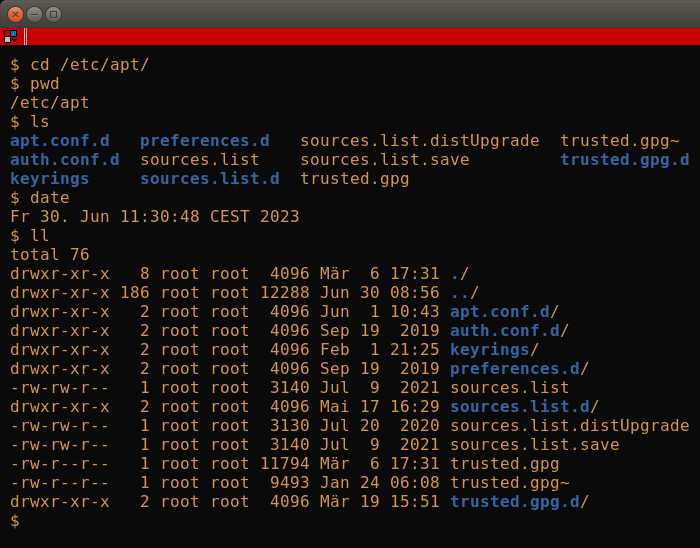
Task: Click the separator next to group icon
Action: (25, 36)
